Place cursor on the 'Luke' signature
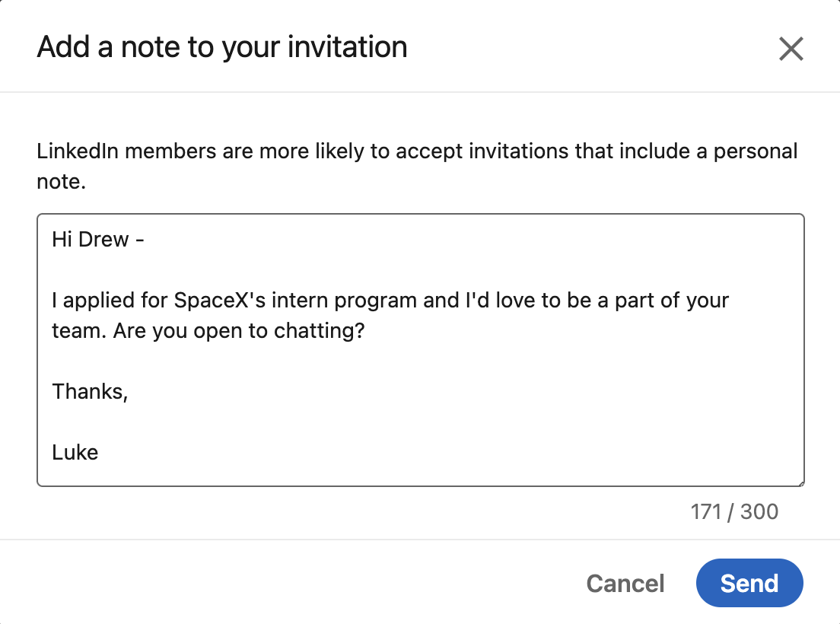Image resolution: width=840 pixels, height=624 pixels. pyautogui.click(x=75, y=453)
